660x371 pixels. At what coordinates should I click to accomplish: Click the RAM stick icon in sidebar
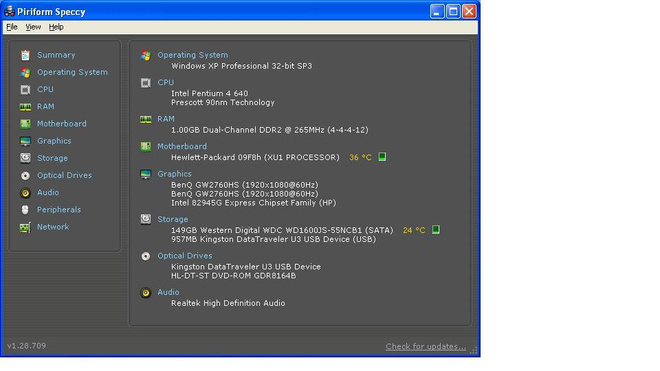coord(25,107)
